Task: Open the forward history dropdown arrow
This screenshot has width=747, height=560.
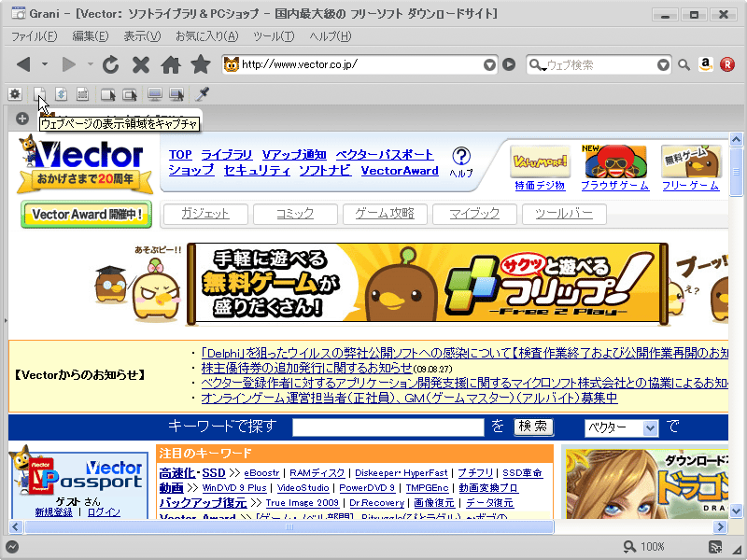Action: coord(90,63)
